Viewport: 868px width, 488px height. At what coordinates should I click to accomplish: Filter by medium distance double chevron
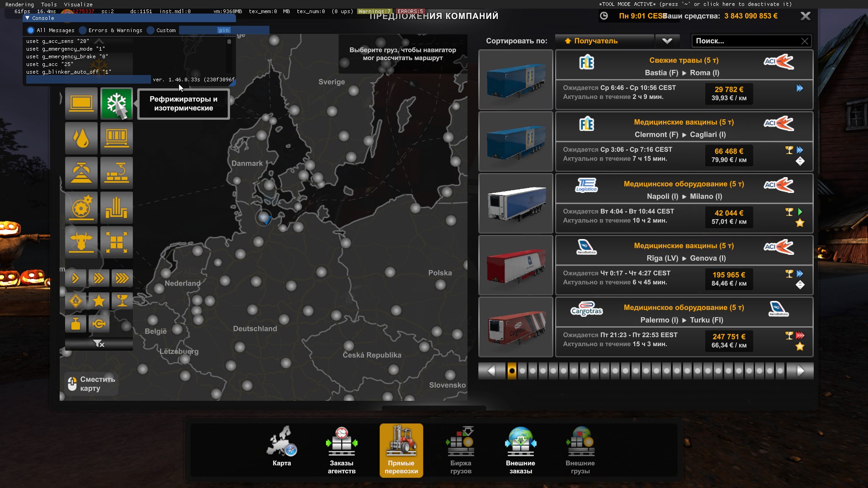(x=99, y=278)
